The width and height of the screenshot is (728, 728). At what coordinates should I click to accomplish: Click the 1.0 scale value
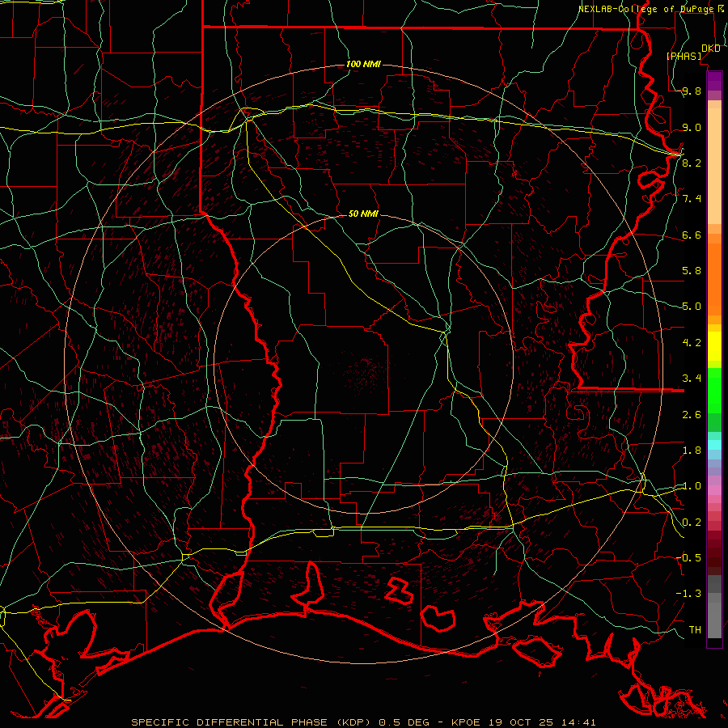(x=692, y=486)
